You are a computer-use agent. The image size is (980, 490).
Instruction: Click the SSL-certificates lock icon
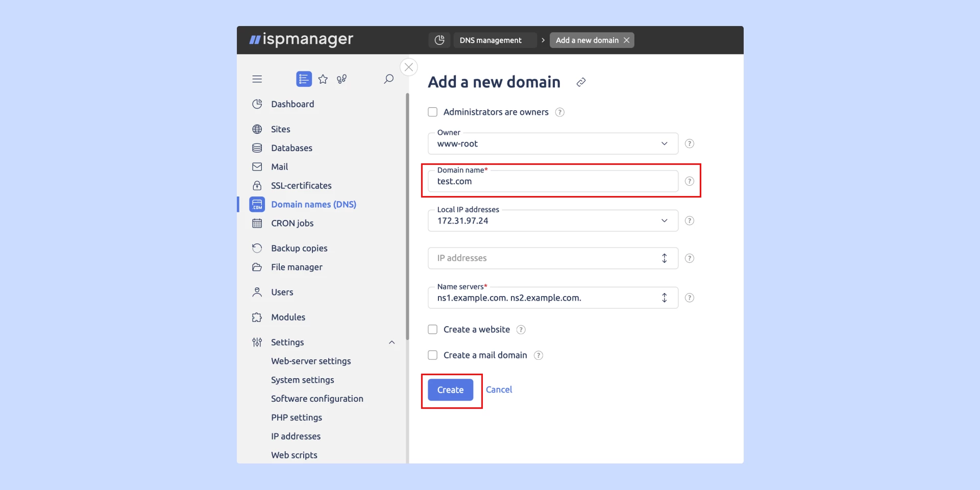point(257,186)
